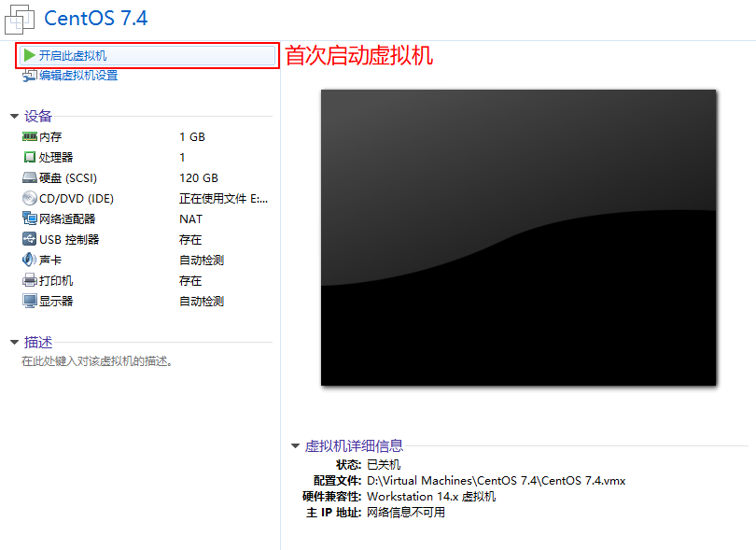The image size is (756, 550).
Task: Click the CentOS 7.4.vmx config path
Action: [497, 481]
